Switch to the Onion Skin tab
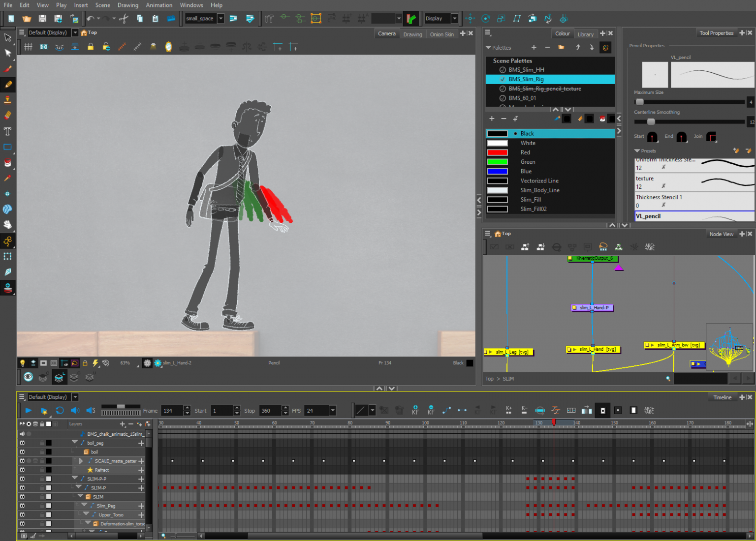Screen dimensions: 756x541 click(441, 34)
